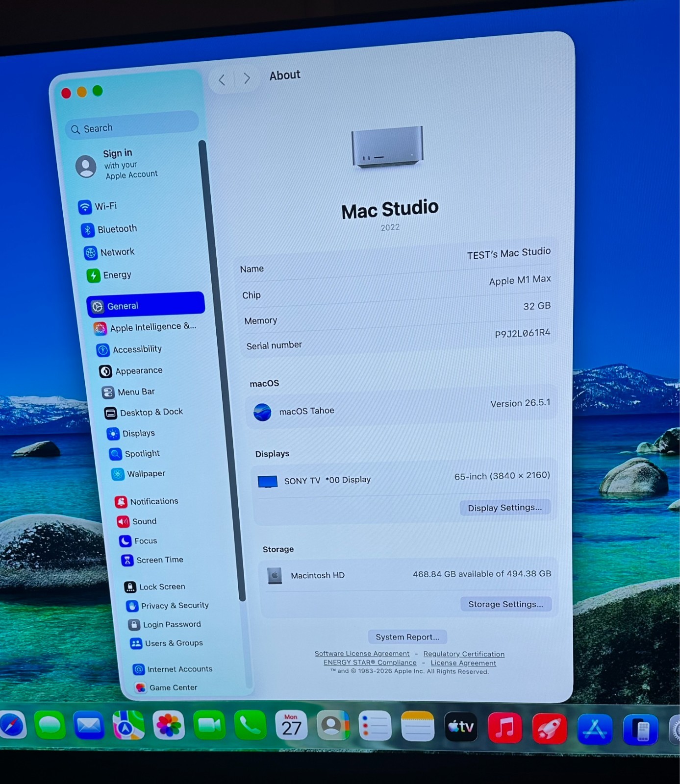680x784 pixels.
Task: Open App Store from the Dock
Action: (x=595, y=730)
